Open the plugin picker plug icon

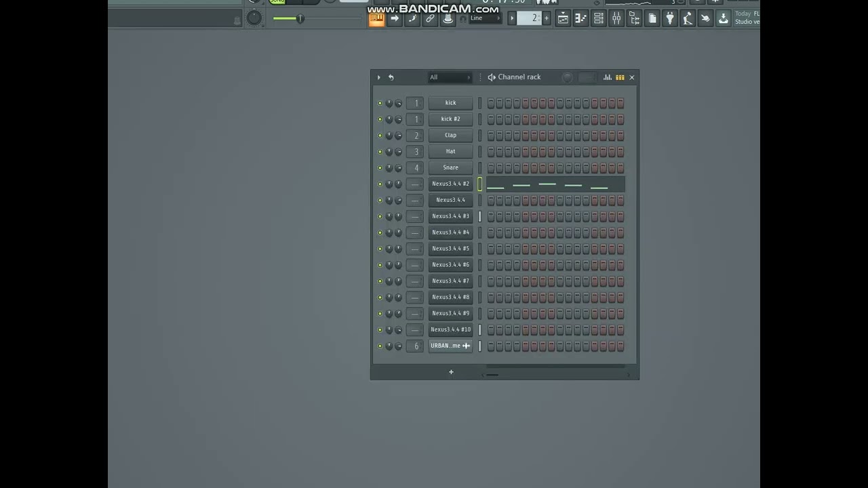coord(670,19)
